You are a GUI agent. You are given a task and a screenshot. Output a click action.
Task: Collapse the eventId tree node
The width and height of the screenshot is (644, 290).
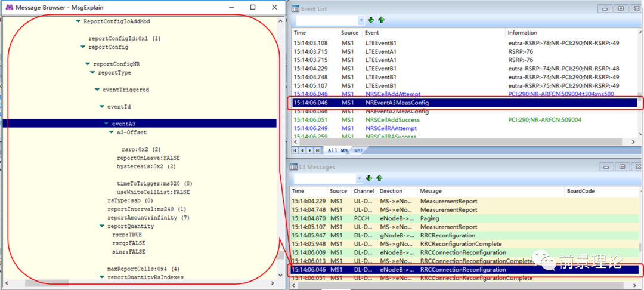pyautogui.click(x=102, y=107)
